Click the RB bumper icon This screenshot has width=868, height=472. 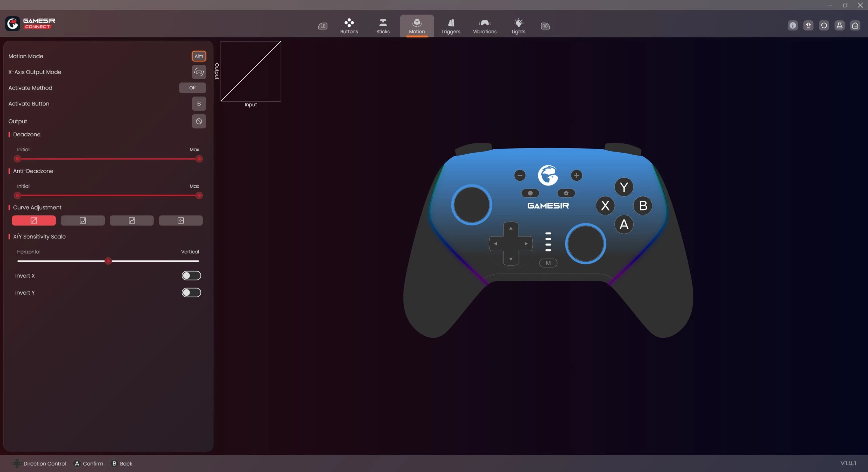coord(545,26)
